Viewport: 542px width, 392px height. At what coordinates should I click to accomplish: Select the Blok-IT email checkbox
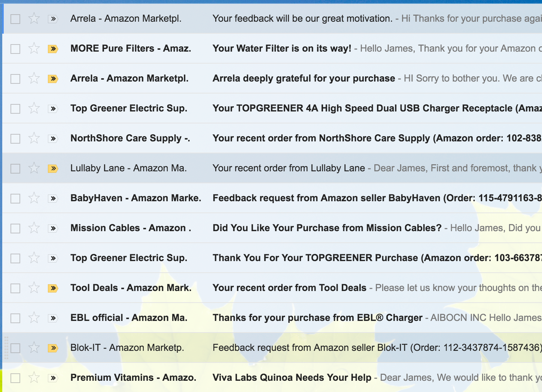(x=15, y=348)
